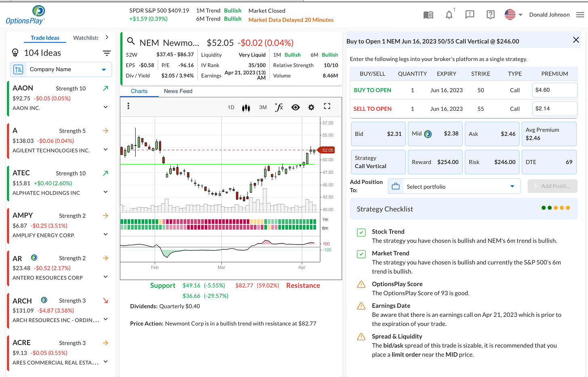Click the Avg Premium $2.46 box

tap(549, 134)
